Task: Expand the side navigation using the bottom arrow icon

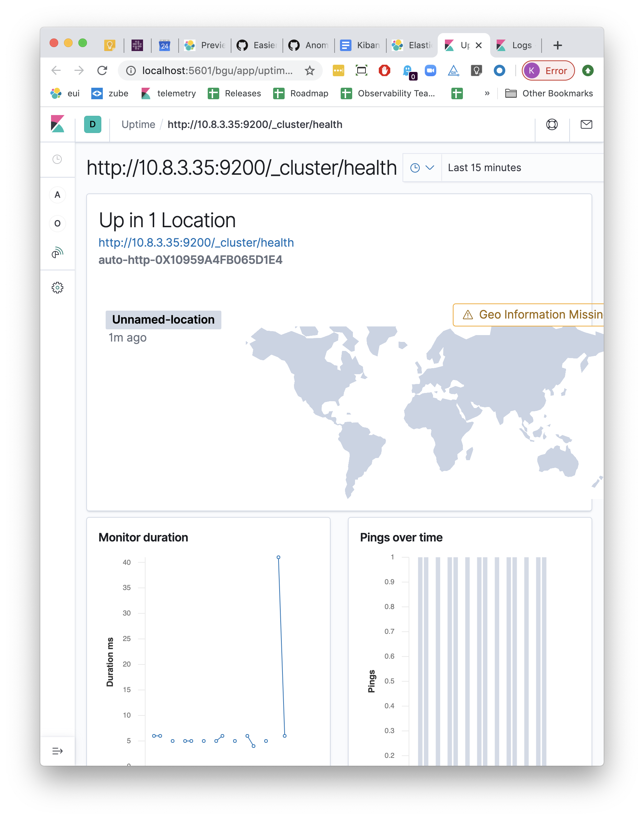Action: [x=57, y=751]
